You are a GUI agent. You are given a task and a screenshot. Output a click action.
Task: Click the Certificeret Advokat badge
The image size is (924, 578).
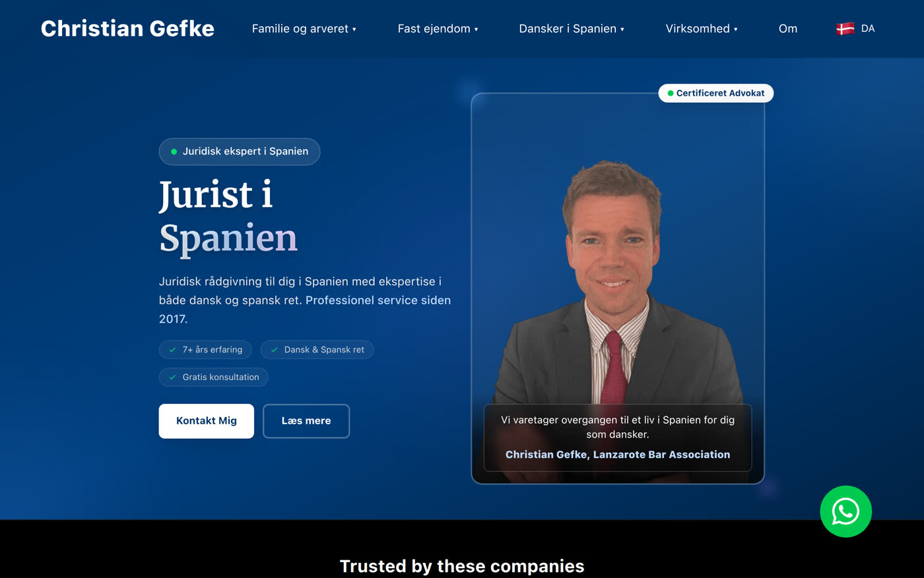coord(716,93)
